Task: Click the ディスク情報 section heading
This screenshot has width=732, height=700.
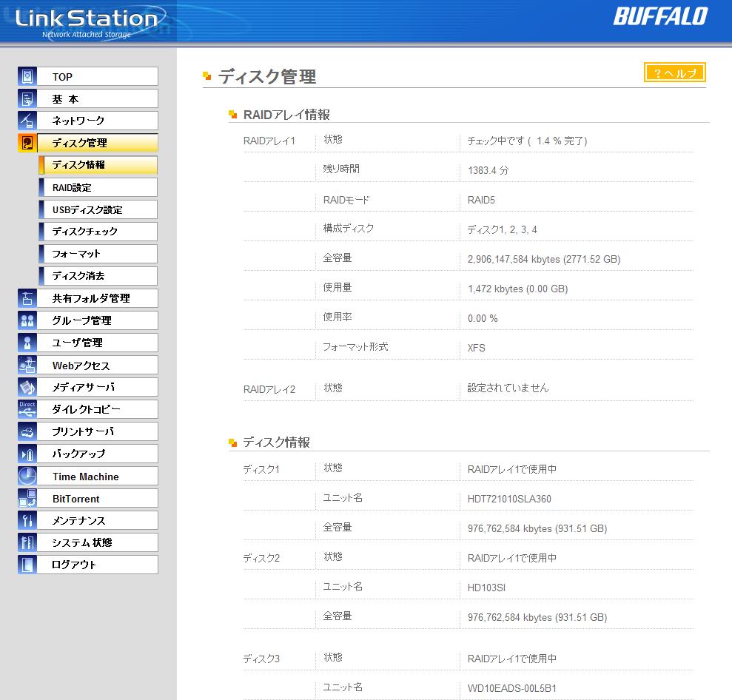Action: (276, 442)
